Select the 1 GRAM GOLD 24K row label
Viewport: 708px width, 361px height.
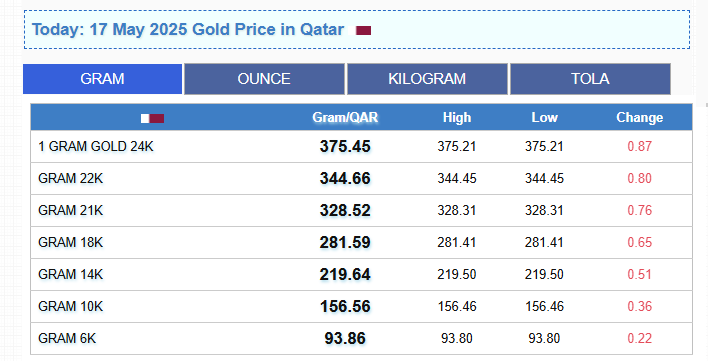pyautogui.click(x=96, y=147)
